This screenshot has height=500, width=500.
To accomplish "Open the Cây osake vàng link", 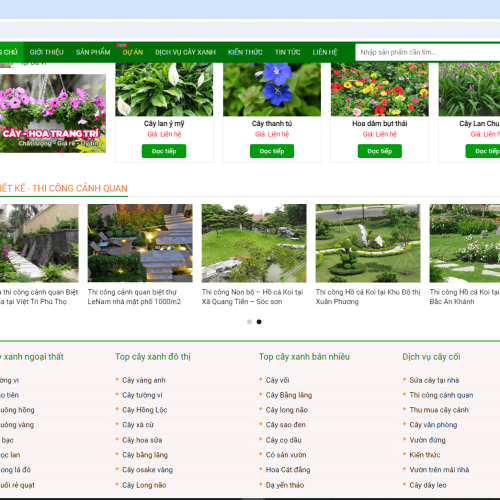I will (x=147, y=470).
